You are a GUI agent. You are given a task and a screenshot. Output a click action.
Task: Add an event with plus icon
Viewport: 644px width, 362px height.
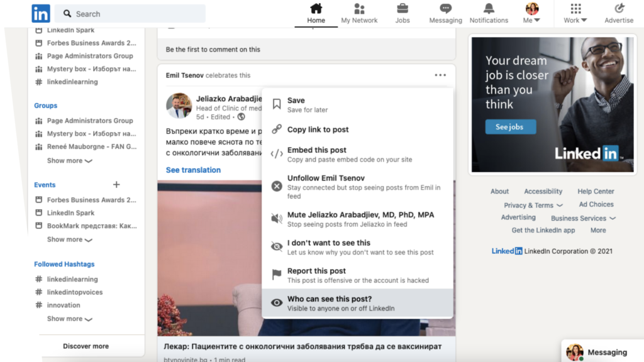pyautogui.click(x=116, y=185)
